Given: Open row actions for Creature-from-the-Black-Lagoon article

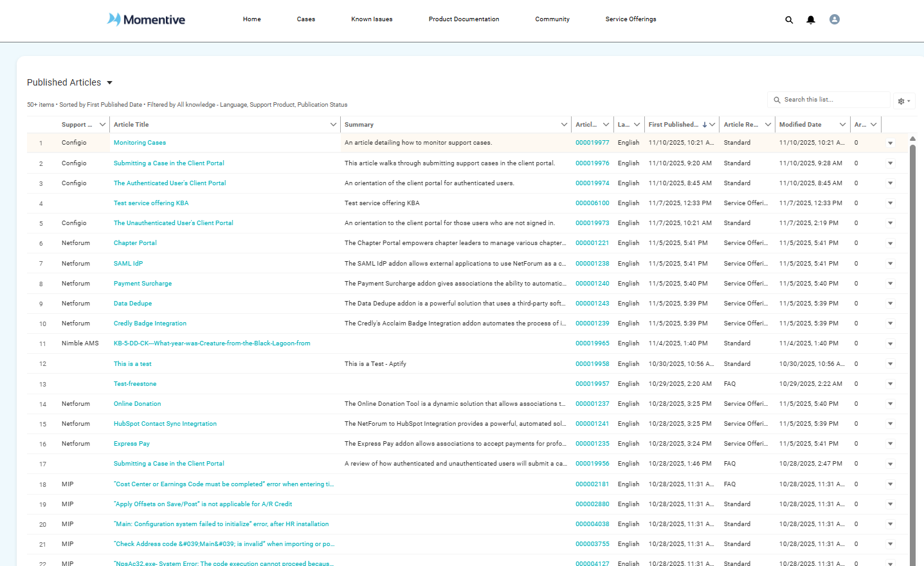Looking at the screenshot, I should click(891, 343).
